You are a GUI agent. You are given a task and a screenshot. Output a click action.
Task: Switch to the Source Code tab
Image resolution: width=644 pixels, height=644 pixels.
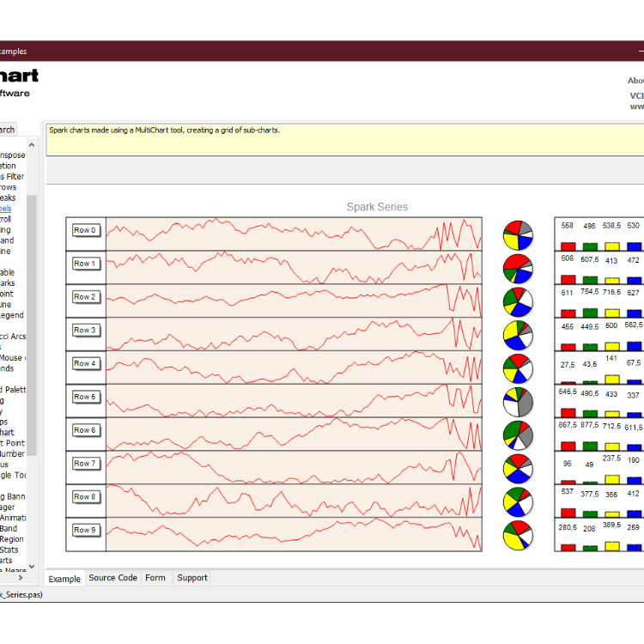click(x=112, y=578)
